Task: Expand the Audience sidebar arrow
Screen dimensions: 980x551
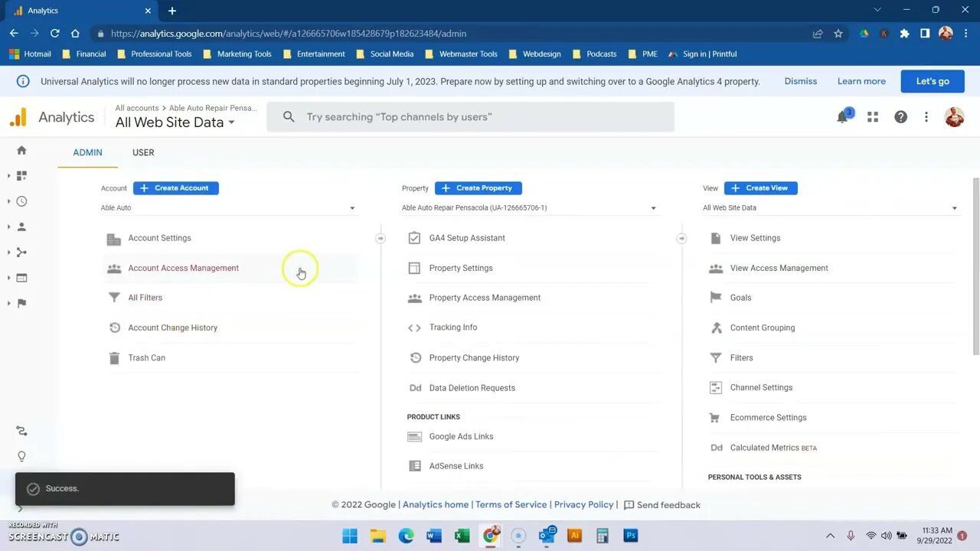Action: coord(8,227)
